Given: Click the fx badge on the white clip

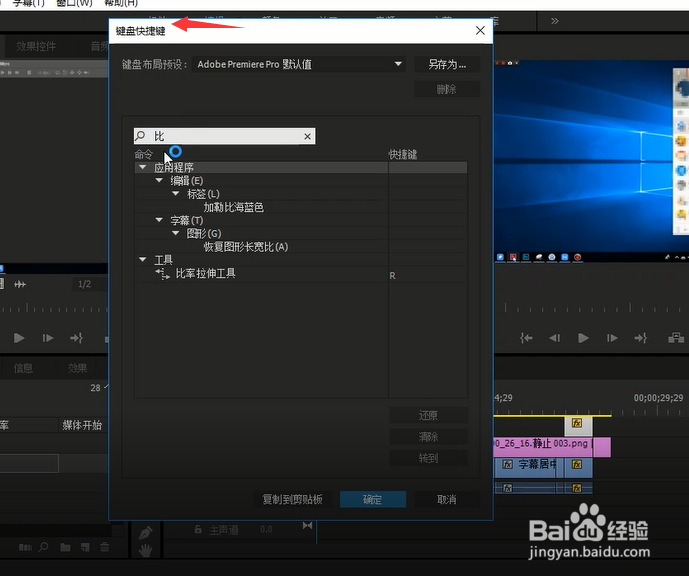Looking at the screenshot, I should (577, 423).
